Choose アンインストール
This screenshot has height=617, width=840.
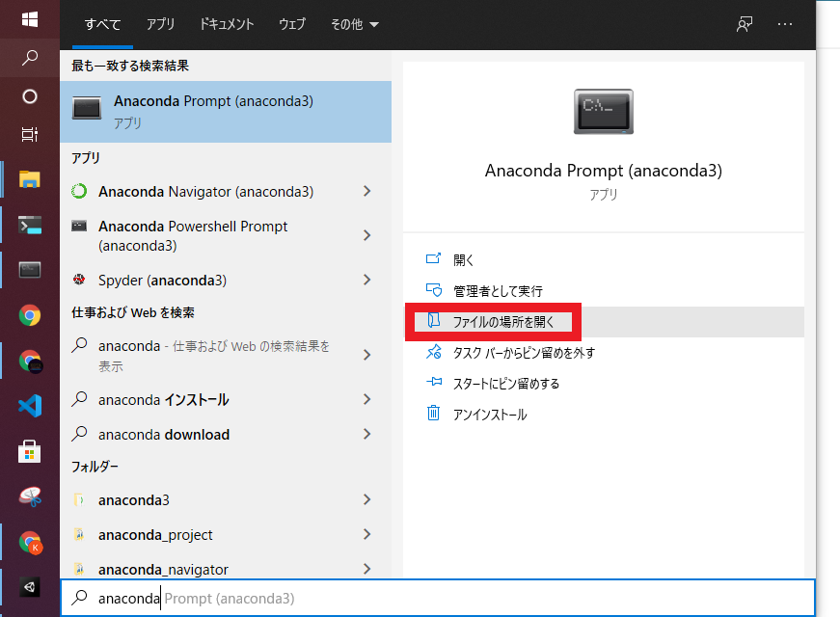603,415
